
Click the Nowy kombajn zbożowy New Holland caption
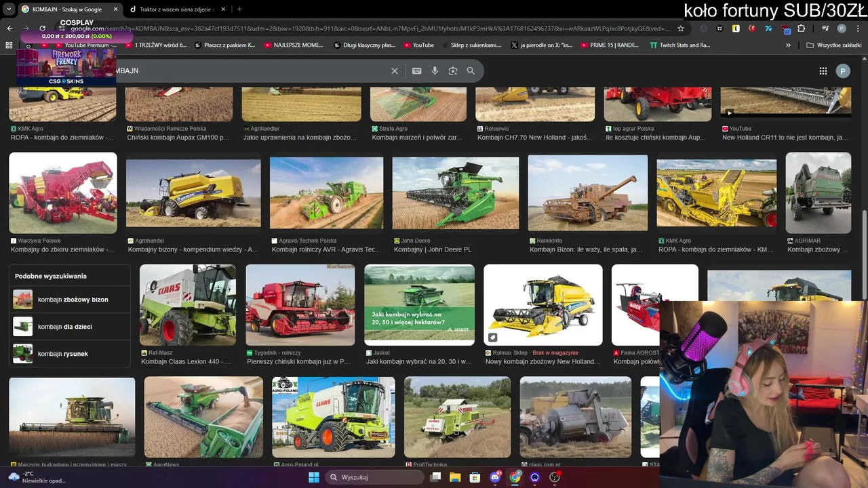coord(542,362)
